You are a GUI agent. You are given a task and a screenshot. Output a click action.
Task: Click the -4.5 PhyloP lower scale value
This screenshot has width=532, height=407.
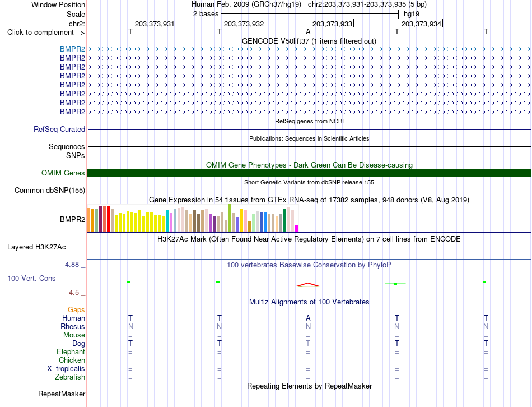73,293
